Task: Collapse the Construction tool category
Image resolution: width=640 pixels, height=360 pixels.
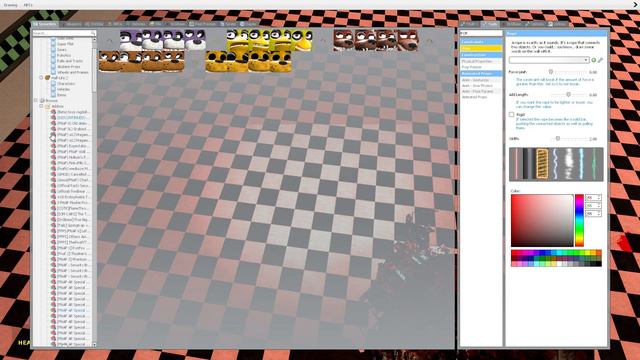Action: click(x=481, y=55)
